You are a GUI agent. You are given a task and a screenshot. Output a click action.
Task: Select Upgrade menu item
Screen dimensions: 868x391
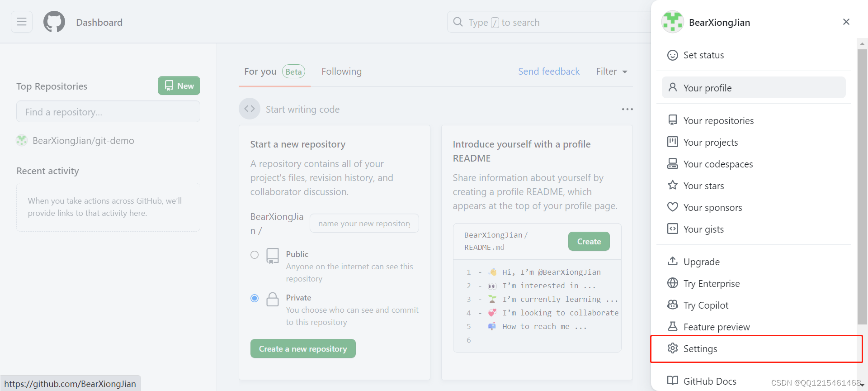(754, 262)
